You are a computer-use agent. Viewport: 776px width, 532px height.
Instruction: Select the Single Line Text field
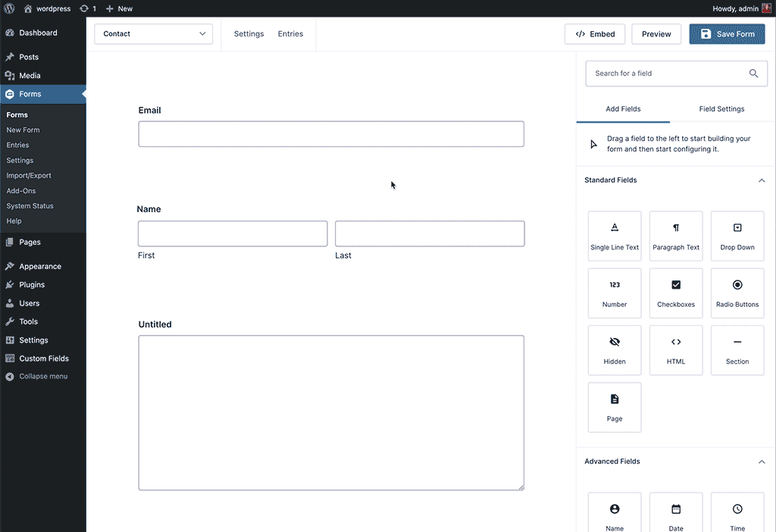click(x=614, y=236)
